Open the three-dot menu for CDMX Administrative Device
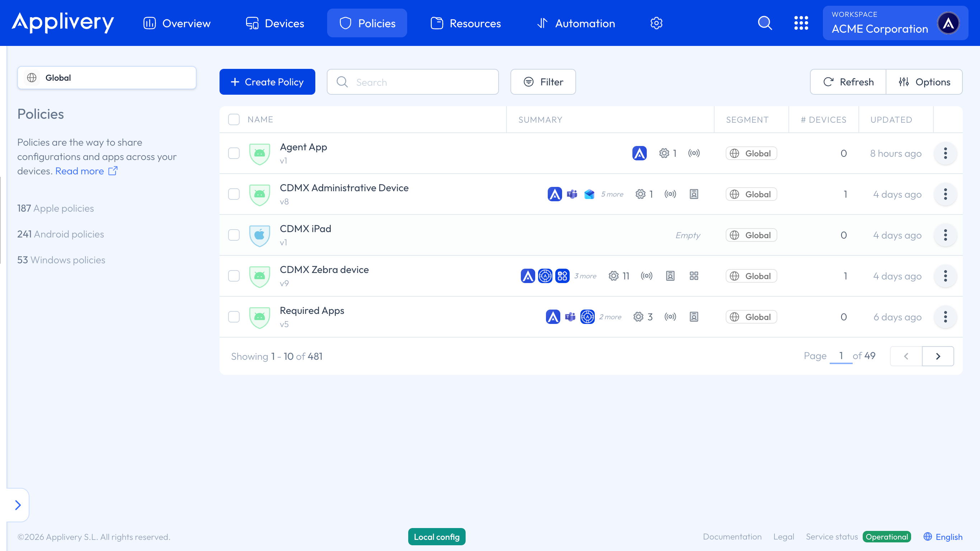The height and width of the screenshot is (551, 980). (945, 194)
